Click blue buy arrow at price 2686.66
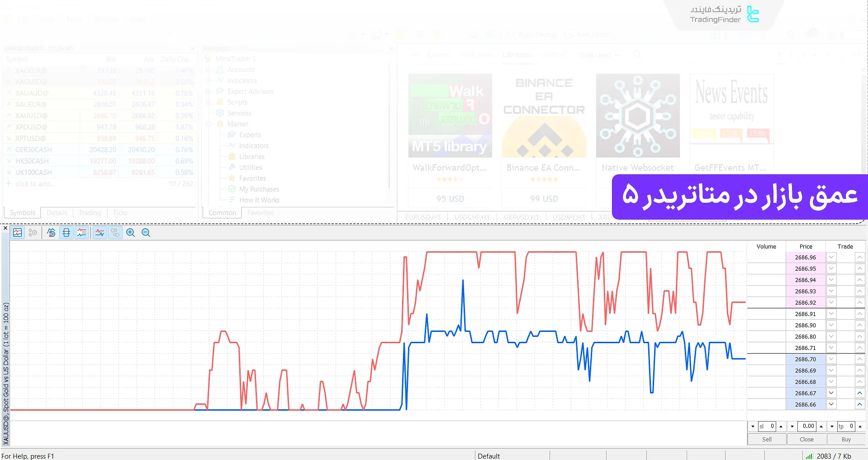 coord(860,404)
